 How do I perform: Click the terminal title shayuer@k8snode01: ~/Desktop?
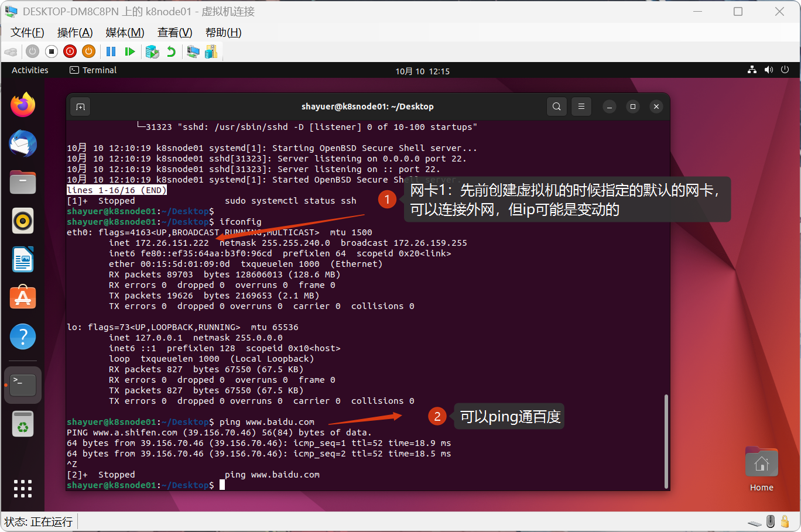[367, 107]
